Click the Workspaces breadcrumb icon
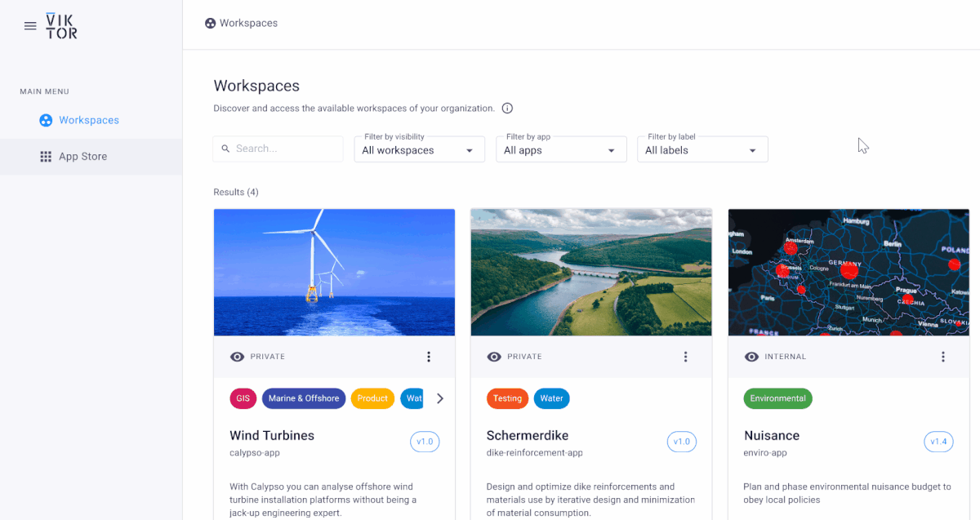 click(x=211, y=23)
